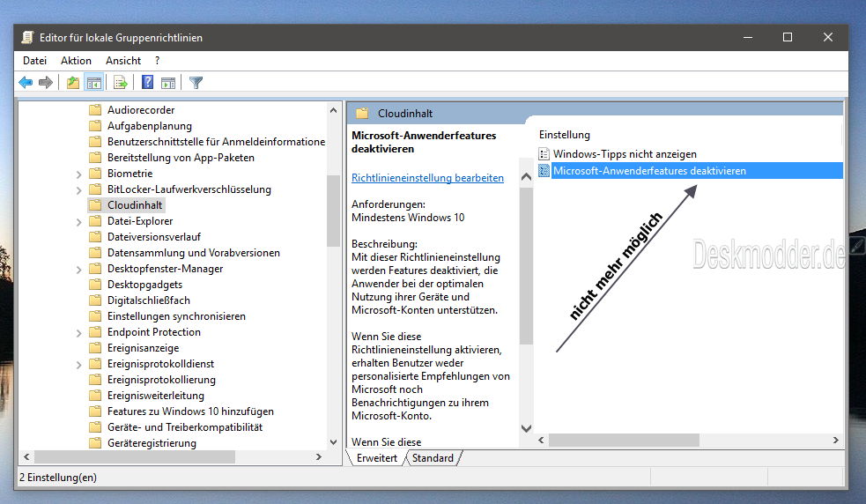Click tree pane scroll up arrow
The image size is (866, 504).
tap(333, 110)
